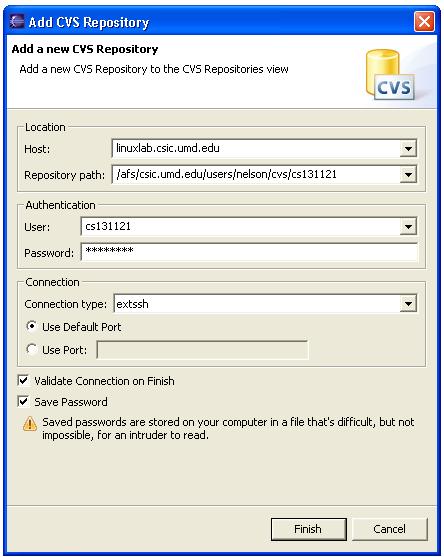Click the User field containing cs131121
Screen dimensions: 444x557
[240, 227]
